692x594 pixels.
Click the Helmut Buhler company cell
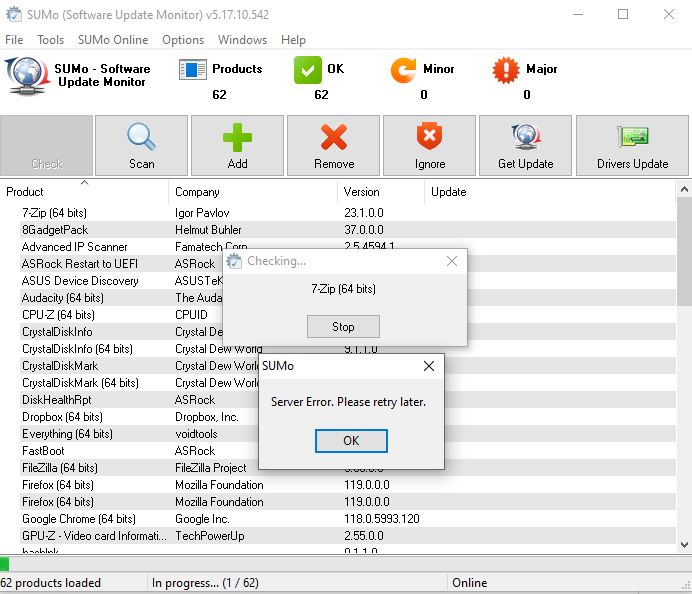tap(208, 230)
